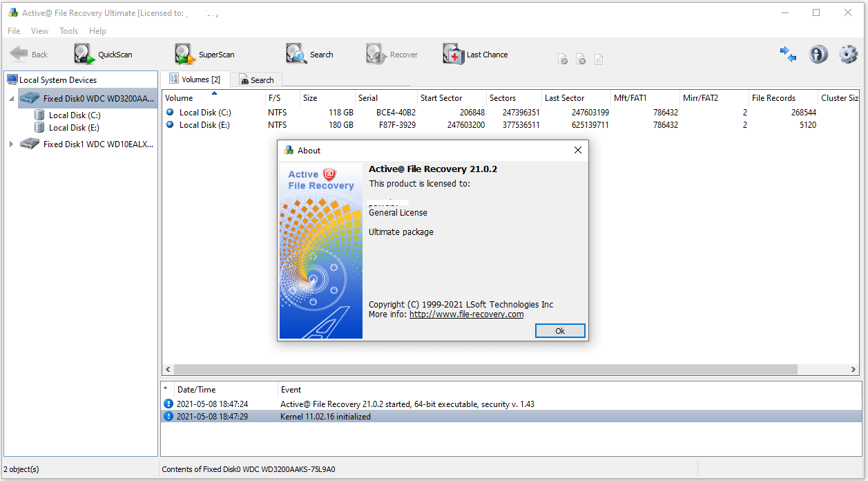Select Local Disk (C:) radio bullet in volume list
Viewport: 868px width, 481px height.
(x=170, y=112)
